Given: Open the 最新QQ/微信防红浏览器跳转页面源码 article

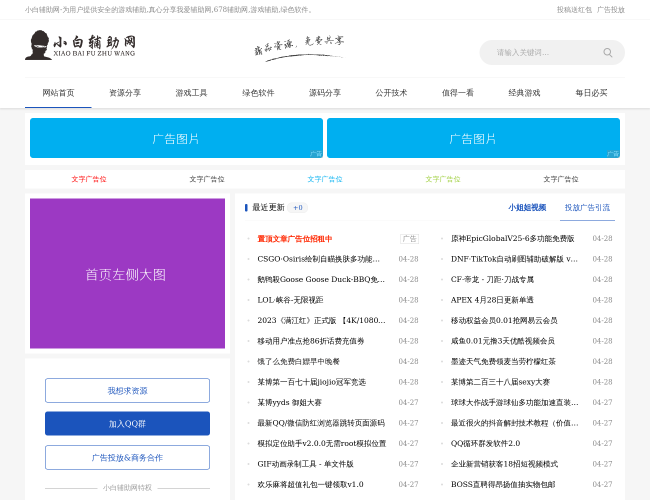Looking at the screenshot, I should click(x=321, y=423).
